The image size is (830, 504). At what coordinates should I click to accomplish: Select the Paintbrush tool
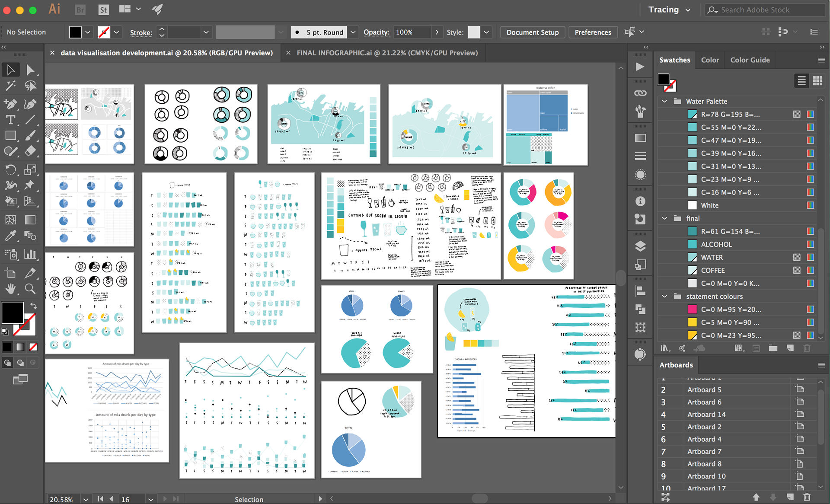[30, 136]
